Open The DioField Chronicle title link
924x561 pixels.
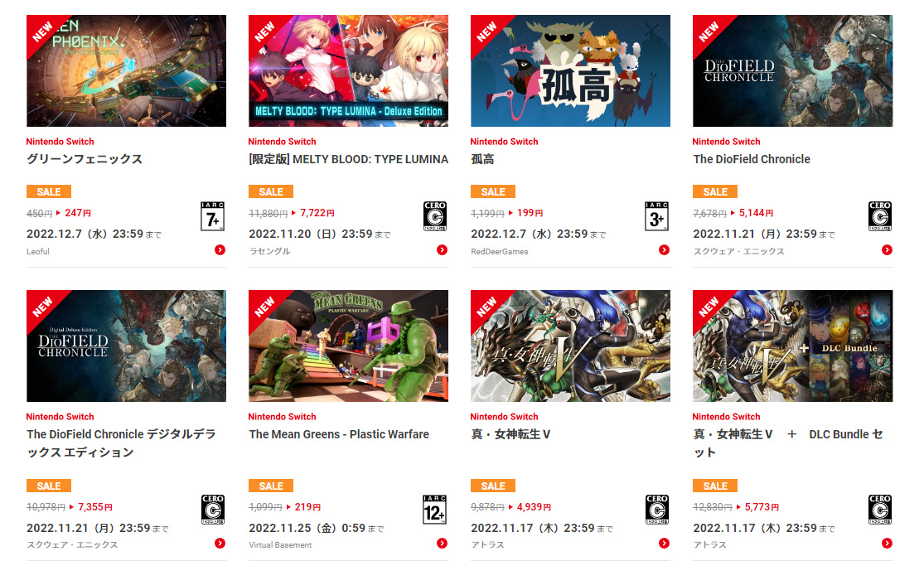coord(752,159)
